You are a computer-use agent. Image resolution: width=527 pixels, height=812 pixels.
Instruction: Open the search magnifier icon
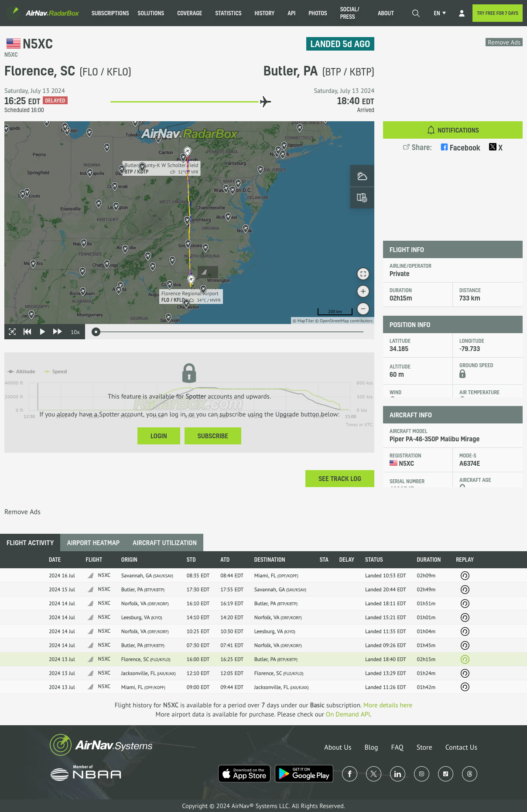(416, 13)
